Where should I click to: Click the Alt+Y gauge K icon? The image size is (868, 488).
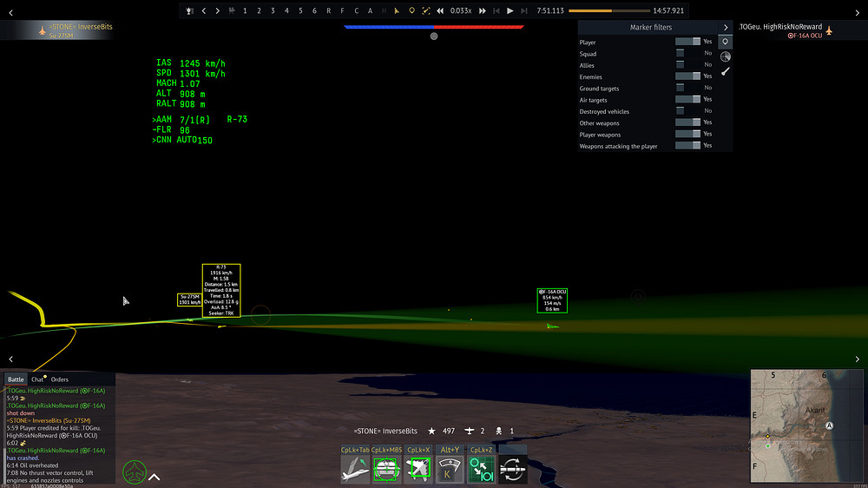point(449,469)
